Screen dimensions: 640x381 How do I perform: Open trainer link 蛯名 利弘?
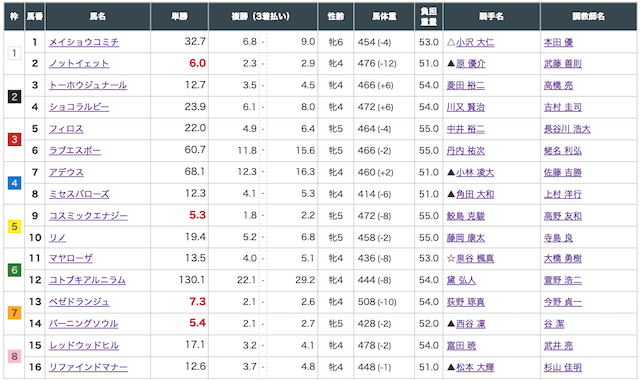[562, 151]
